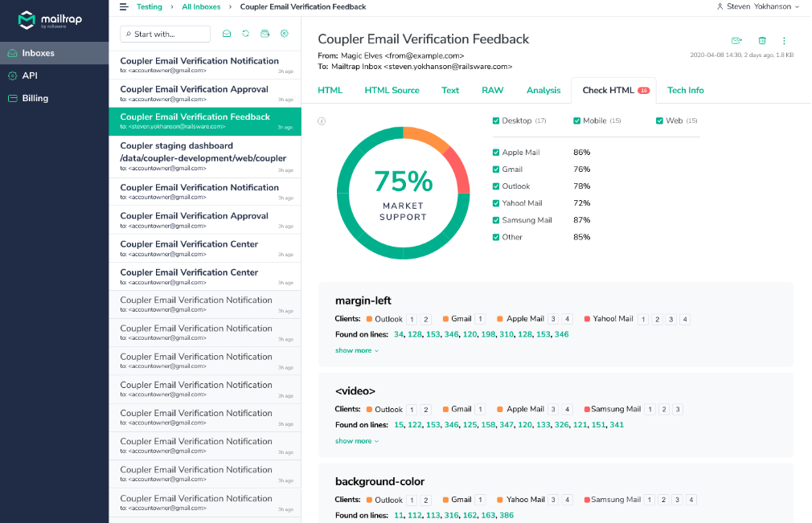The height and width of the screenshot is (523, 812).
Task: Toggle the Outlook checkbox in client list
Action: (x=496, y=186)
